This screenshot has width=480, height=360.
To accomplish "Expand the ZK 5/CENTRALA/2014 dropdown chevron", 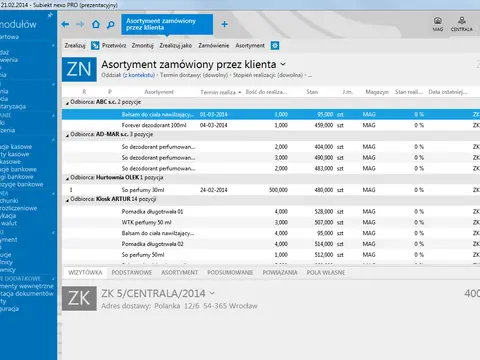I will coord(212,294).
